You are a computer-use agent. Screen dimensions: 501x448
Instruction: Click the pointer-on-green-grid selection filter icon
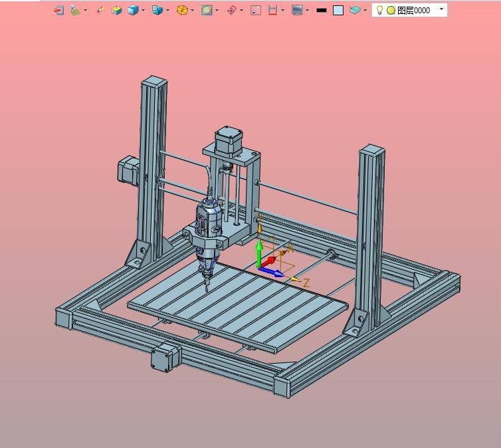pyautogui.click(x=75, y=11)
